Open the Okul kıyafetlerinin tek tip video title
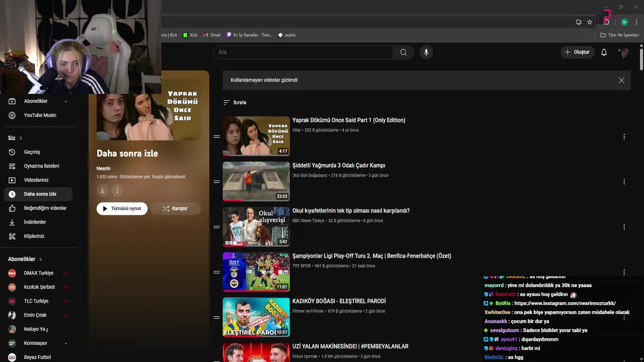 pos(351,211)
